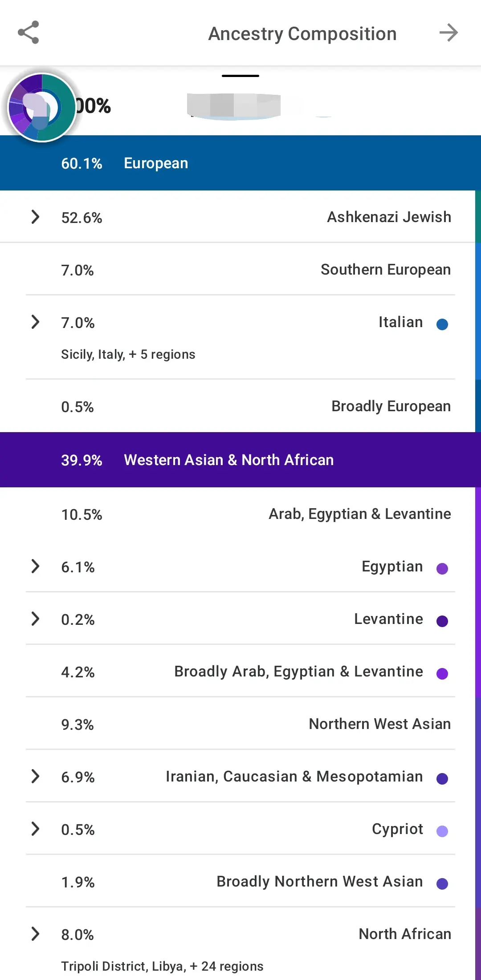Click the Egyptian purple color dot

(x=442, y=569)
